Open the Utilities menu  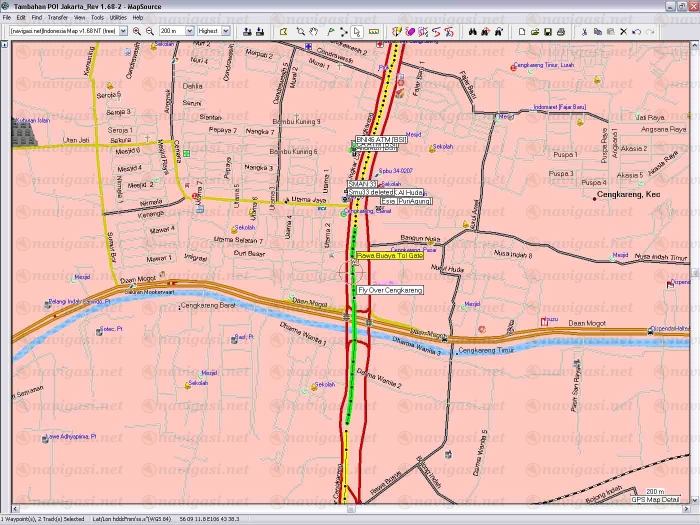118,18
